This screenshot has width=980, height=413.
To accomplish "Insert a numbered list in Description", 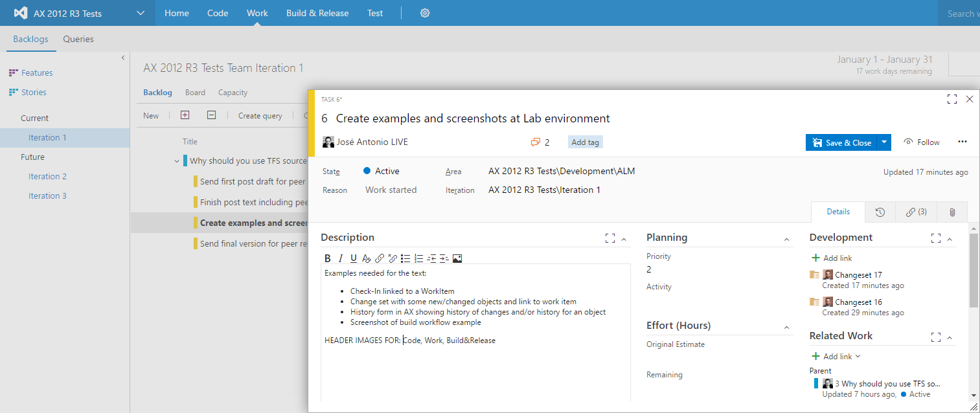I will (418, 258).
